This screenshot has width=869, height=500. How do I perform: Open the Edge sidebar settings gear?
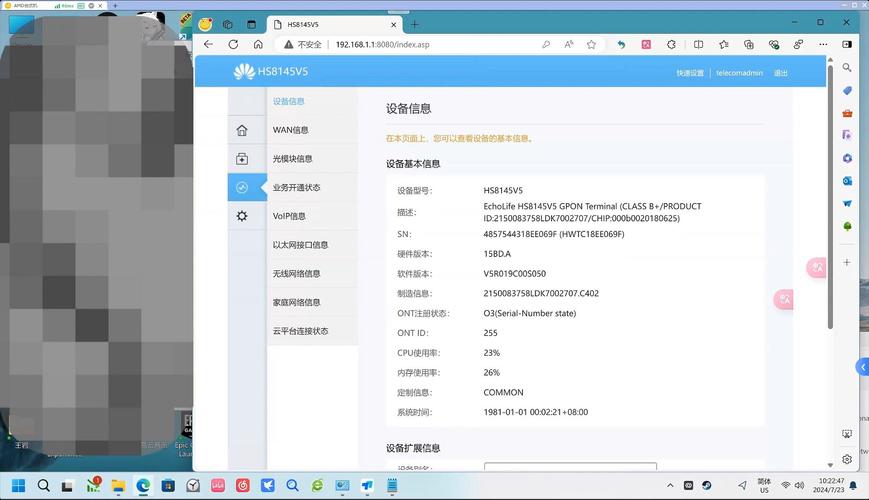[x=847, y=459]
